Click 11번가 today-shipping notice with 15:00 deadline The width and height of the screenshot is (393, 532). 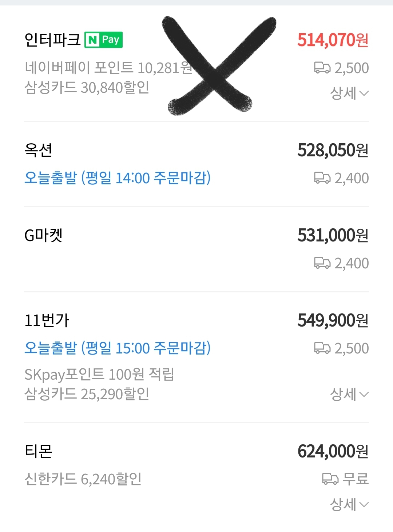tap(117, 348)
